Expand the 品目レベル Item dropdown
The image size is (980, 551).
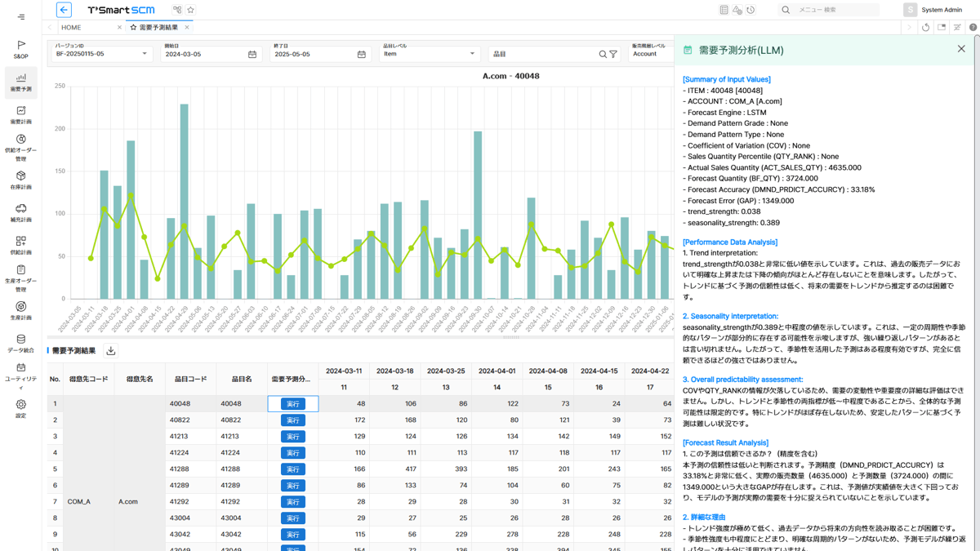click(x=472, y=54)
